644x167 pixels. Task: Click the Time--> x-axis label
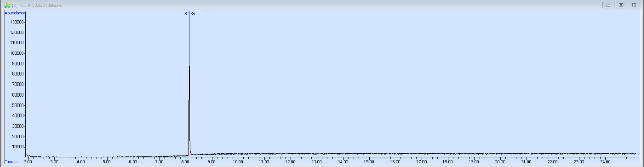pos(11,162)
